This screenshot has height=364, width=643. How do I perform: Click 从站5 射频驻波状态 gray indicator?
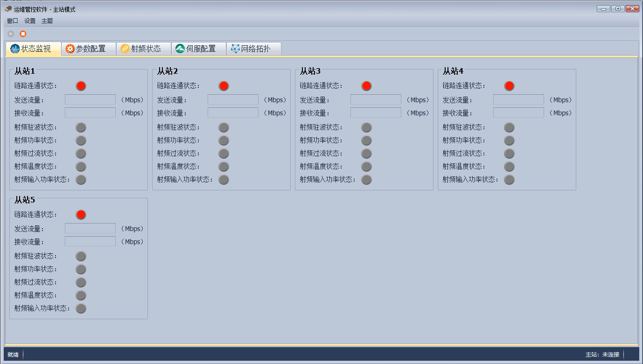81,256
